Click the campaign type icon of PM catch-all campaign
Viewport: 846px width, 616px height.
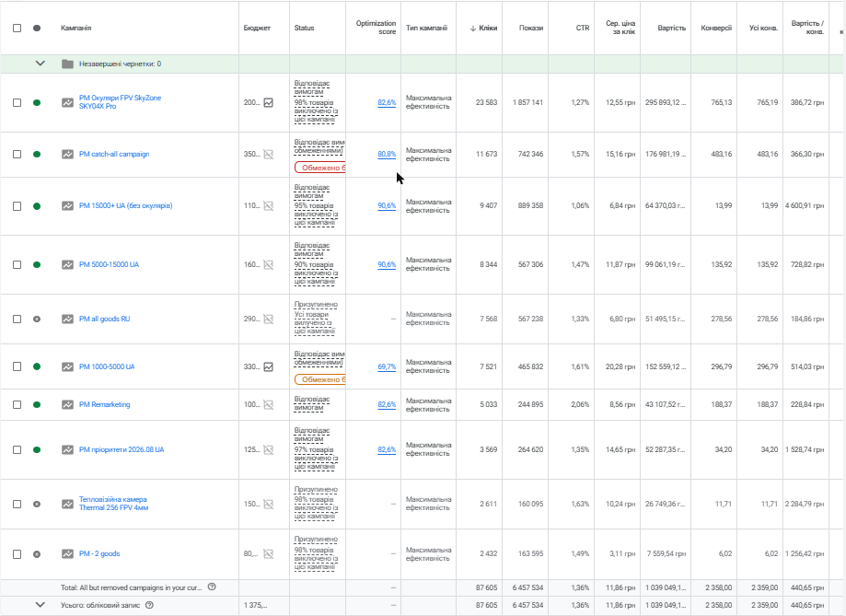pos(67,155)
